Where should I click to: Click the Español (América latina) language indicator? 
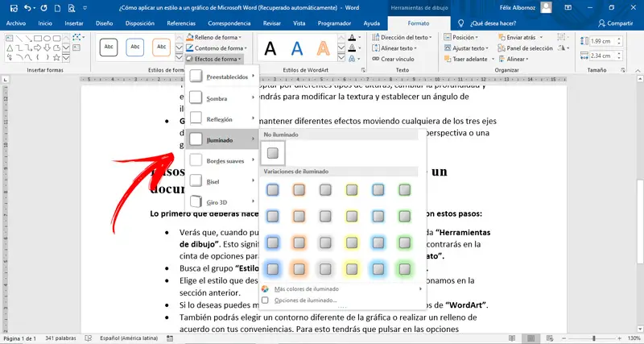[129, 338]
